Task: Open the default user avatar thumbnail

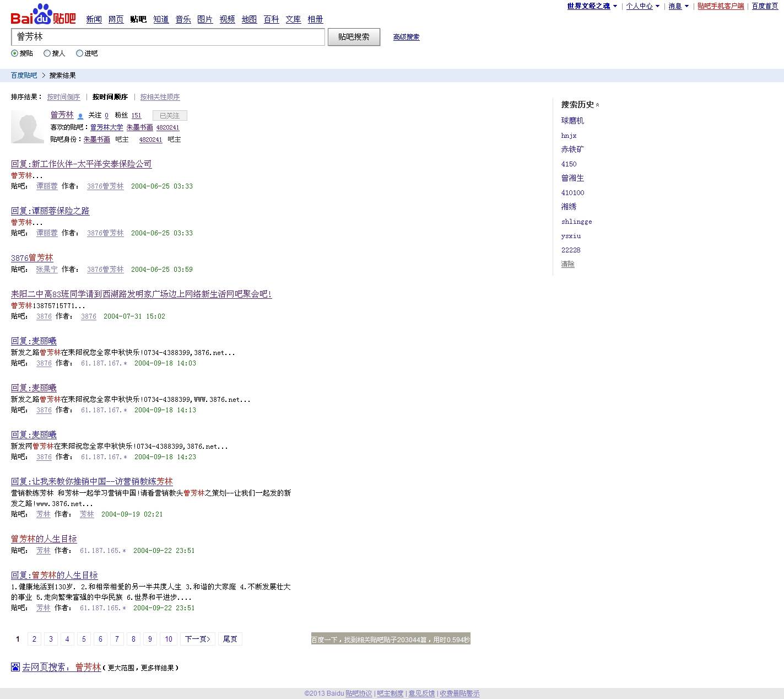Action: tap(28, 126)
